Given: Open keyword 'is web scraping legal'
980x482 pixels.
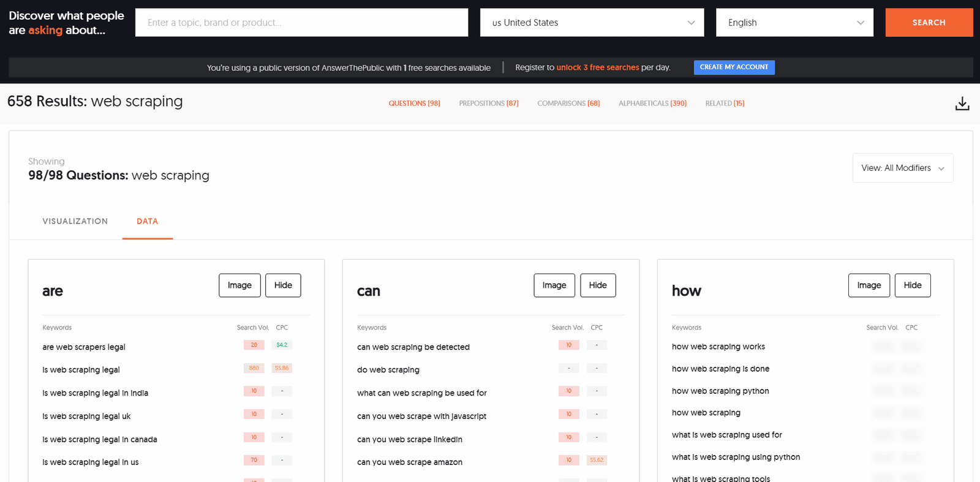Looking at the screenshot, I should (x=81, y=370).
